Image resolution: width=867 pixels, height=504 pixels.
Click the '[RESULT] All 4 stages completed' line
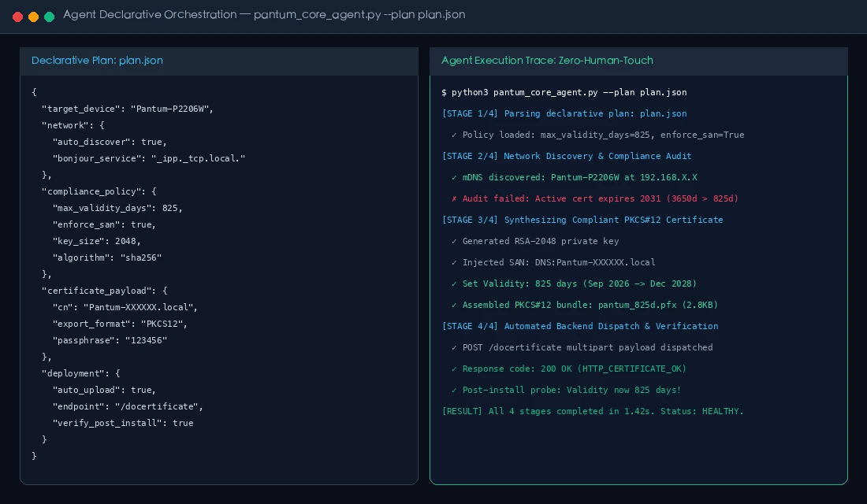pyautogui.click(x=593, y=412)
